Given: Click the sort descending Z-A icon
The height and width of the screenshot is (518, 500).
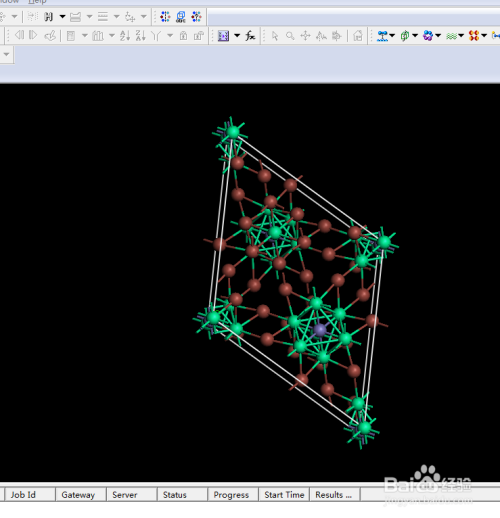Looking at the screenshot, I should pos(141,36).
